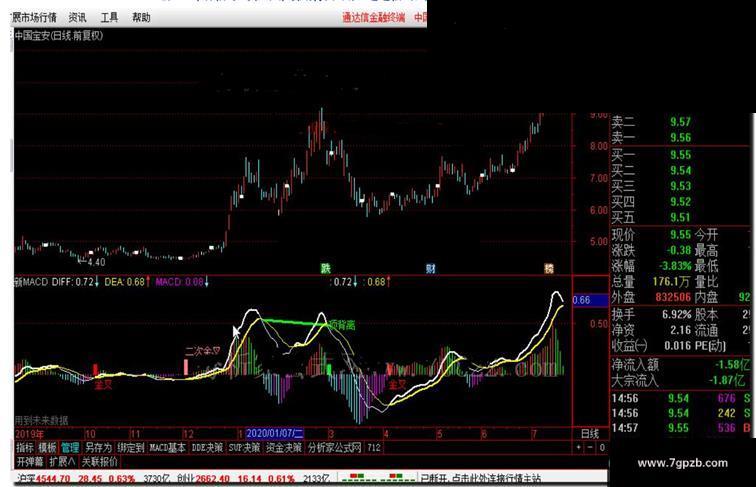
Task: Open the 分析家公式网 tab
Action: click(x=335, y=447)
